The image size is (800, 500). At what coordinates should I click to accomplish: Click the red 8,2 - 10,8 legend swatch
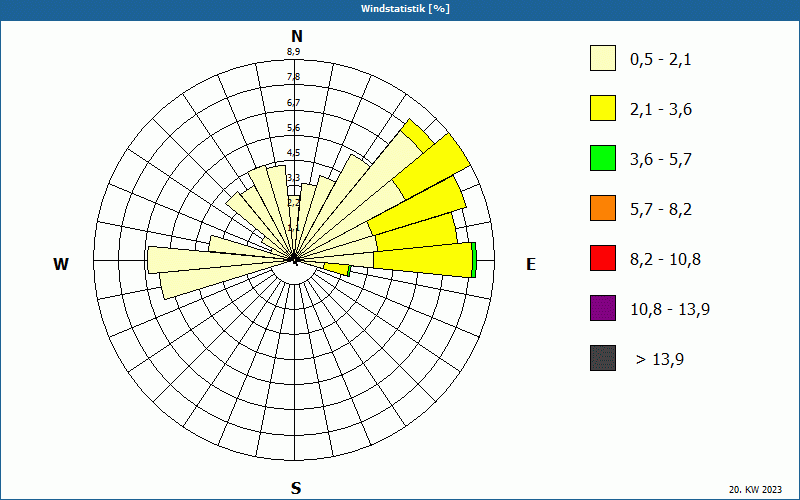click(x=603, y=258)
